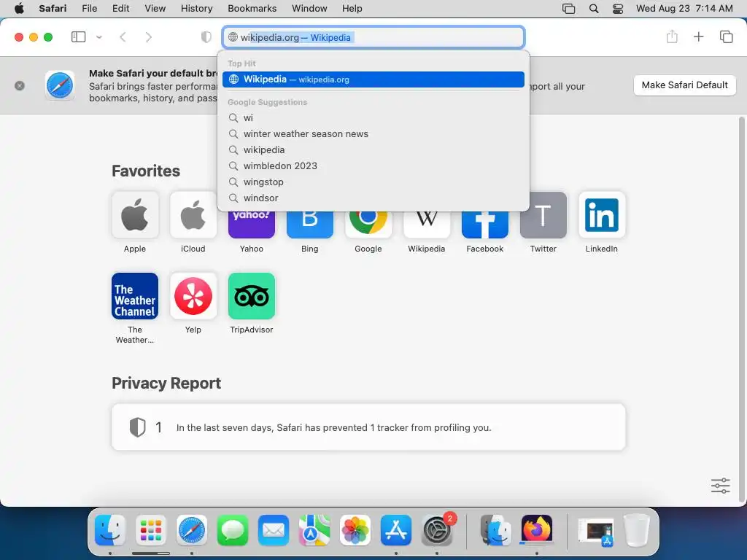Open the iCloud favorite
Image resolution: width=747 pixels, height=560 pixels.
pyautogui.click(x=193, y=215)
